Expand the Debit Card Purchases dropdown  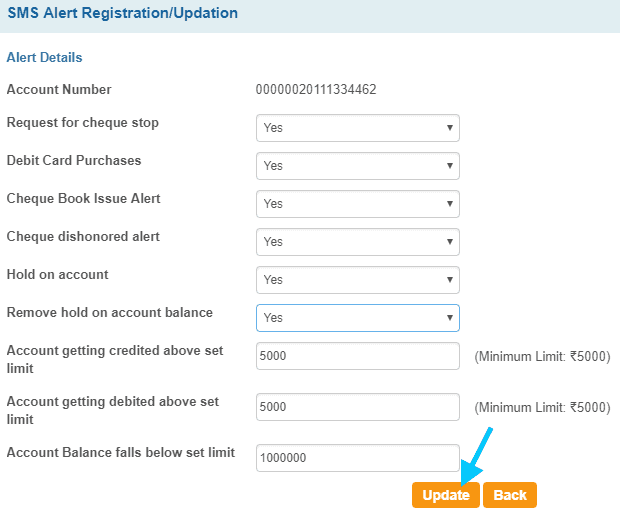(357, 166)
